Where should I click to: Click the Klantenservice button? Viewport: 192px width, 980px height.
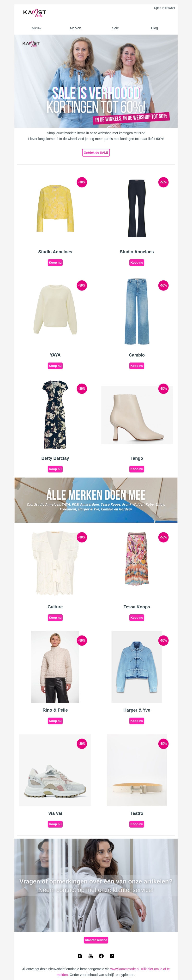pos(96,940)
